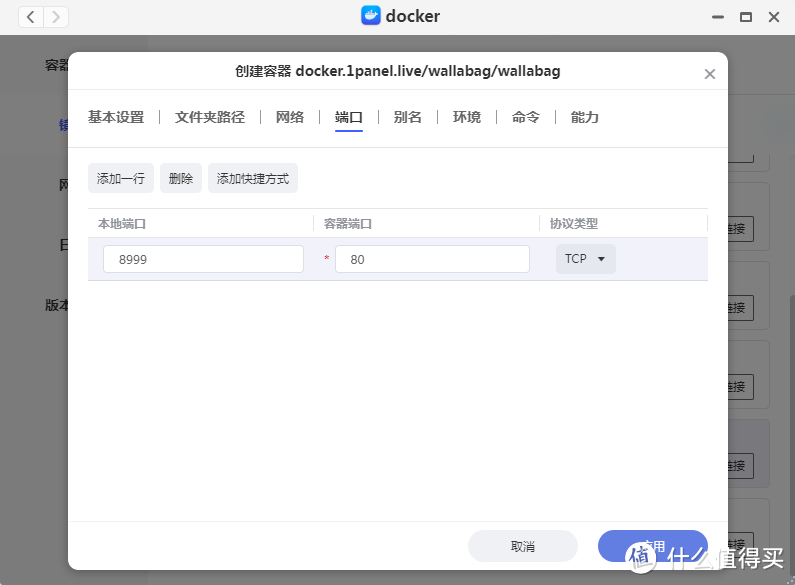Open the 网络 tab
The height and width of the screenshot is (585, 795).
coord(290,117)
